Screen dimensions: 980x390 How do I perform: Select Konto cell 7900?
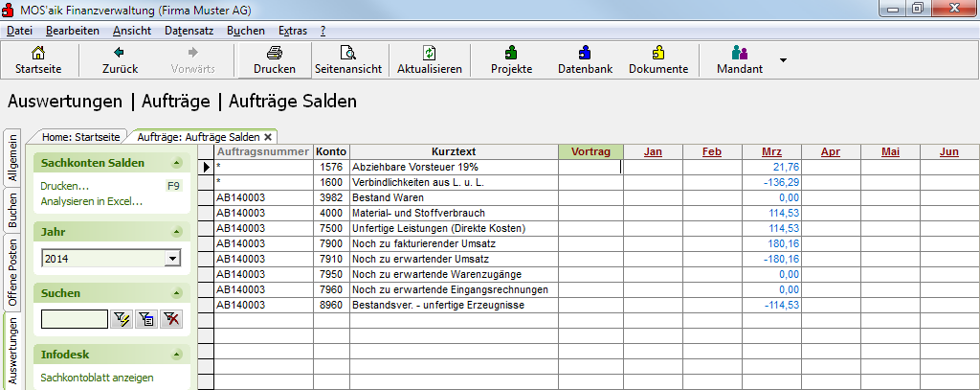point(331,243)
